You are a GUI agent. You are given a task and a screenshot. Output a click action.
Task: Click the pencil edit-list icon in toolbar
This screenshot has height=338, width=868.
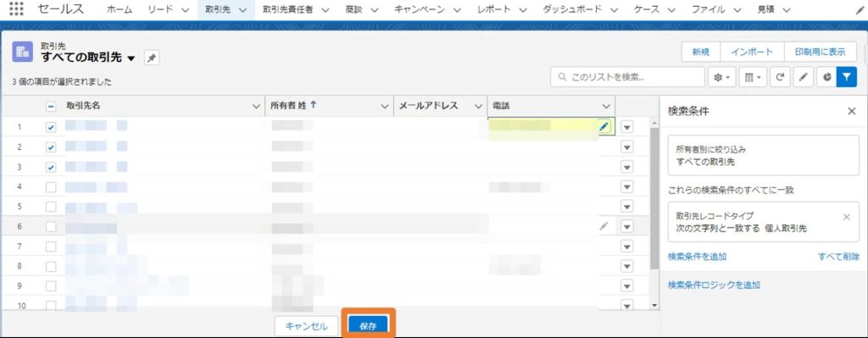tap(803, 77)
